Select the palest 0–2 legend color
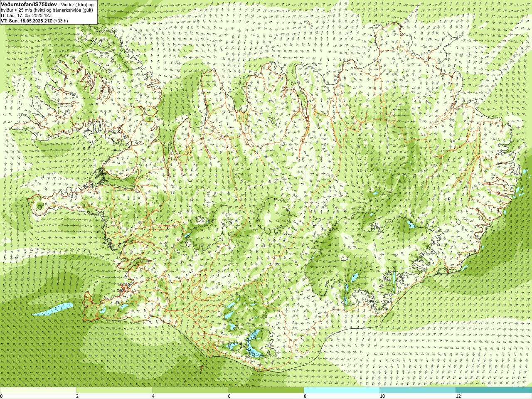This screenshot has width=532, height=399. pyautogui.click(x=38, y=390)
